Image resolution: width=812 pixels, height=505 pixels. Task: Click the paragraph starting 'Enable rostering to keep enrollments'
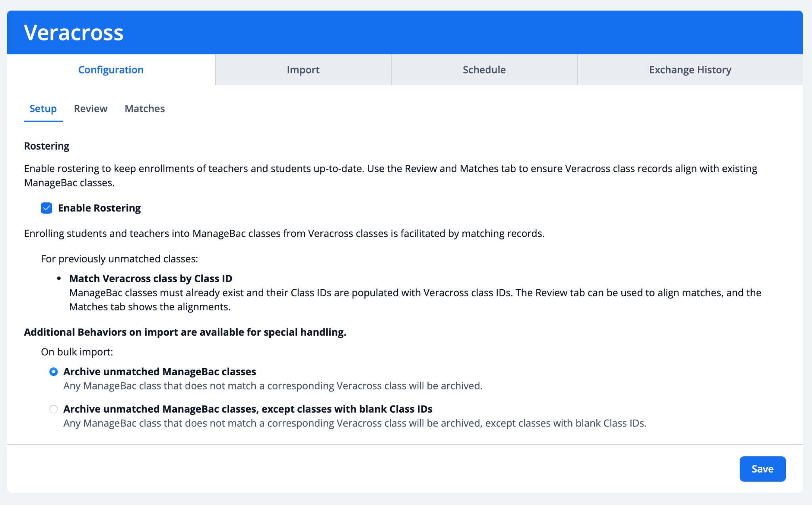[391, 176]
